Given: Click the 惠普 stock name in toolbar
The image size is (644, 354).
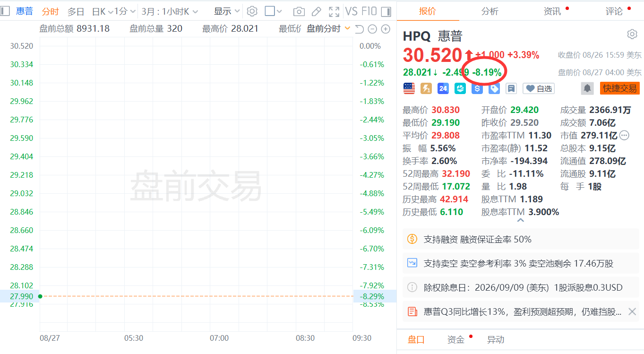Looking at the screenshot, I should tap(25, 11).
